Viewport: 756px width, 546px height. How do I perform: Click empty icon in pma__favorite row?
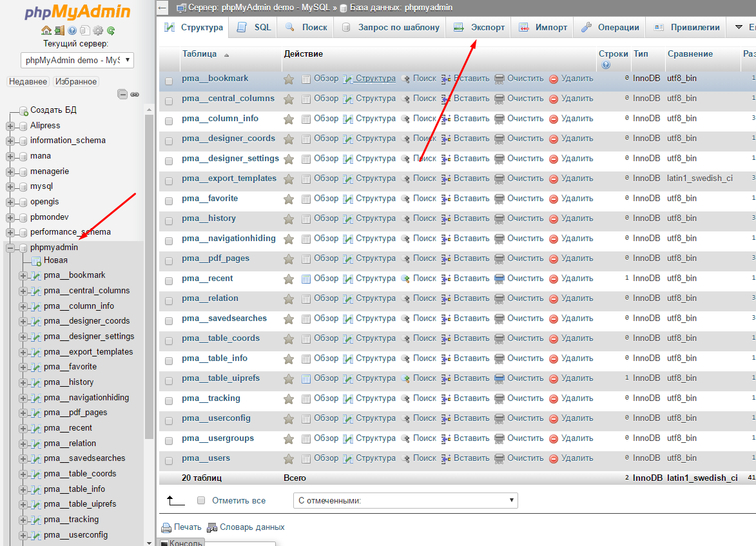pyautogui.click(x=499, y=199)
